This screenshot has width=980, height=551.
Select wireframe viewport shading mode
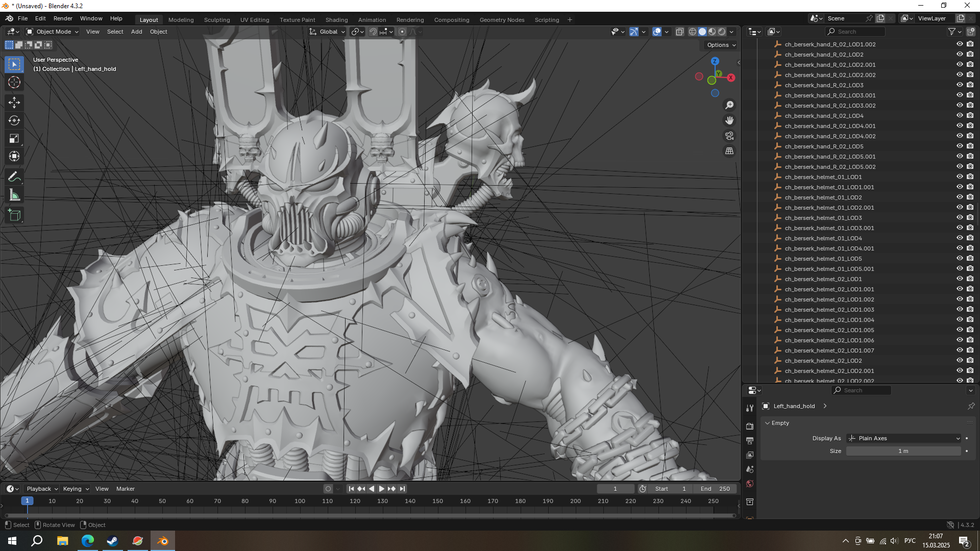[693, 32]
